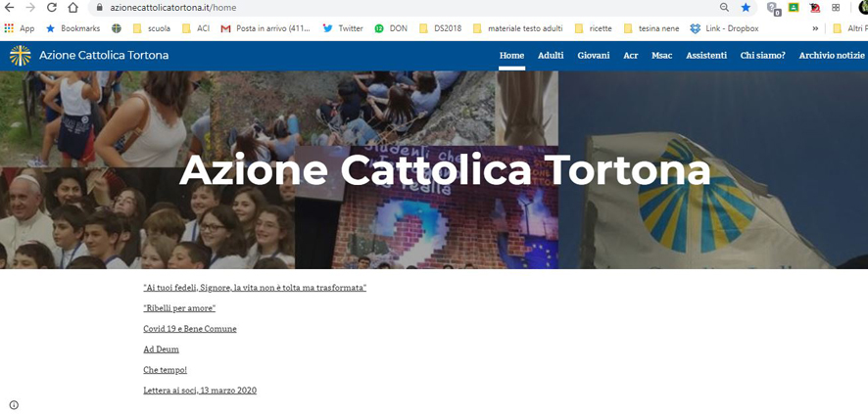Open the shield extension with 0 badge
The width and height of the screenshot is (868, 415).
[773, 8]
